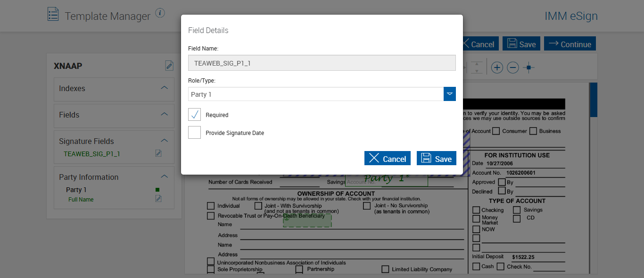Collapse the Signature Fields section

tap(164, 141)
